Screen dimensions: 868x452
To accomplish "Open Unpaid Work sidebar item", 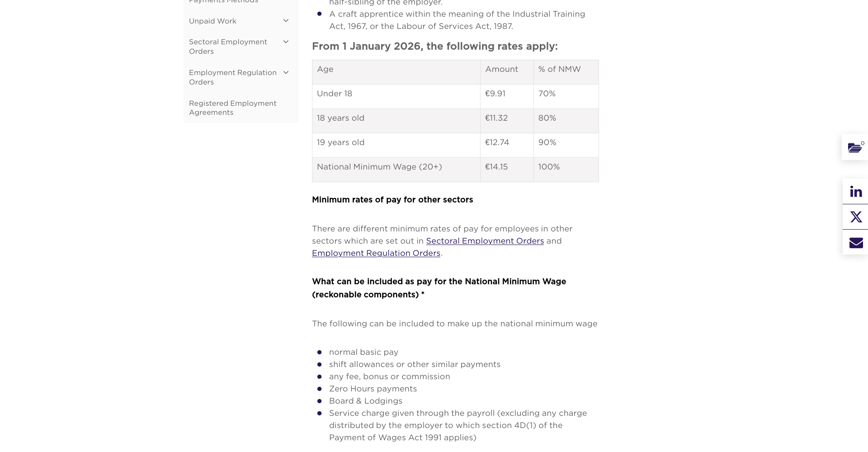I will pos(212,21).
